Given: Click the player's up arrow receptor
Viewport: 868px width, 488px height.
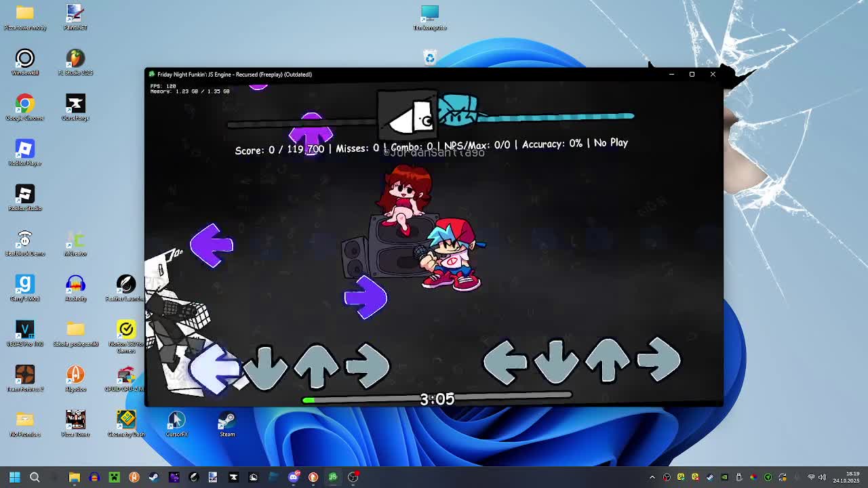Looking at the screenshot, I should pyautogui.click(x=607, y=362).
